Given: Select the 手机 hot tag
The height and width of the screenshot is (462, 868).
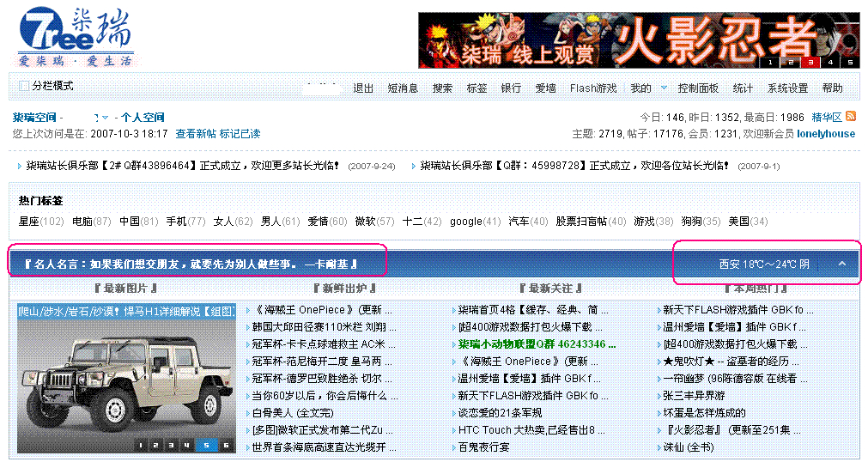Looking at the screenshot, I should pos(177,221).
